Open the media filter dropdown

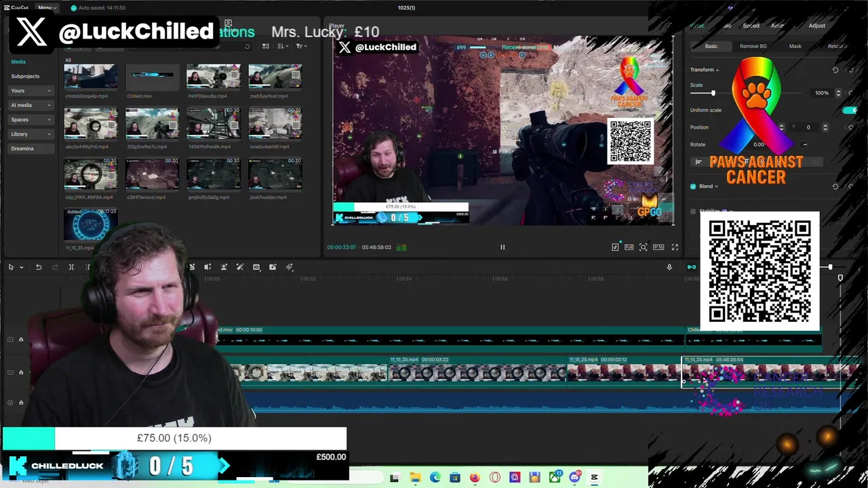(301, 46)
